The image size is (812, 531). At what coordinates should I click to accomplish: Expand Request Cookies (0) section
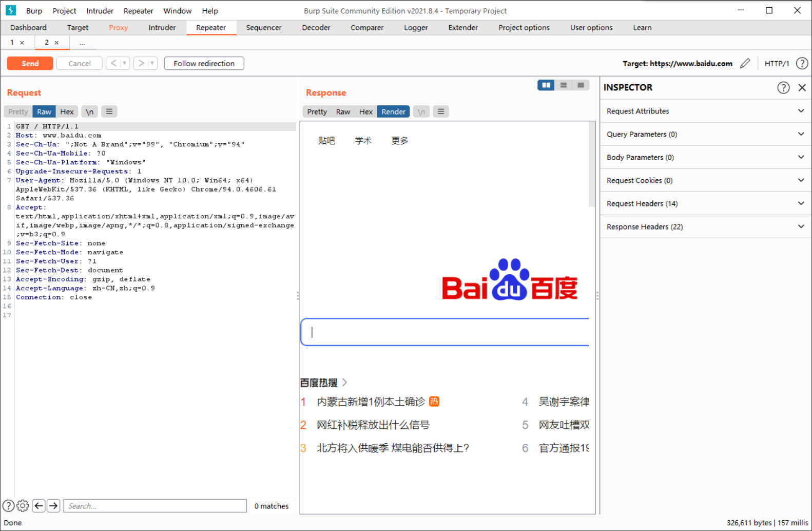[706, 180]
